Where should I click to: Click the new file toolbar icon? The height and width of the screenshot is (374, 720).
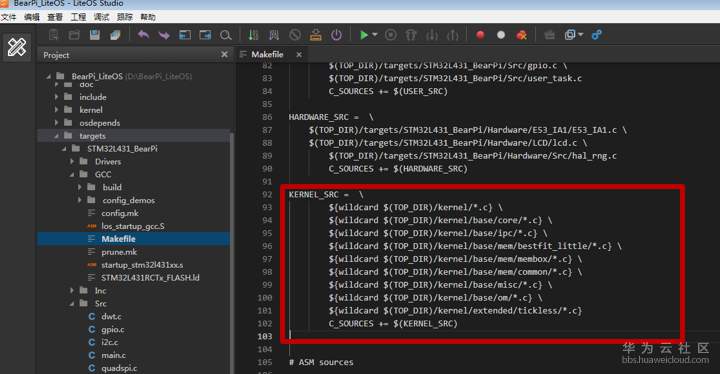click(54, 35)
